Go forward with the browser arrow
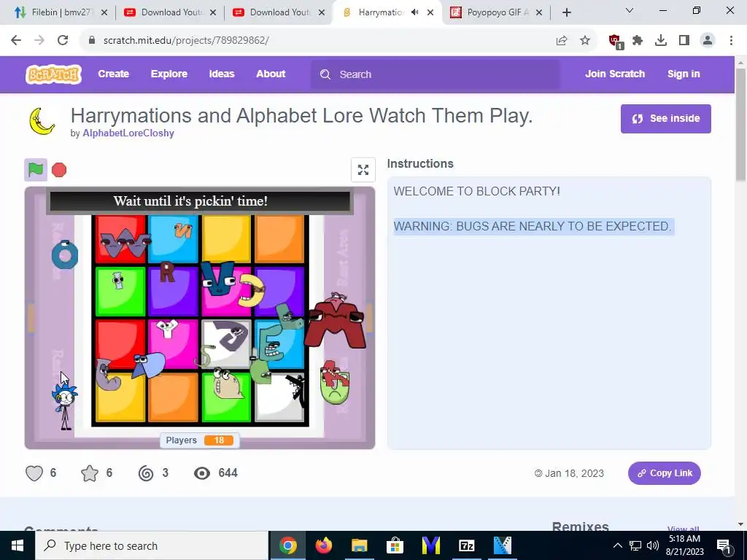Screen dimensions: 747x560 pyautogui.click(x=39, y=40)
